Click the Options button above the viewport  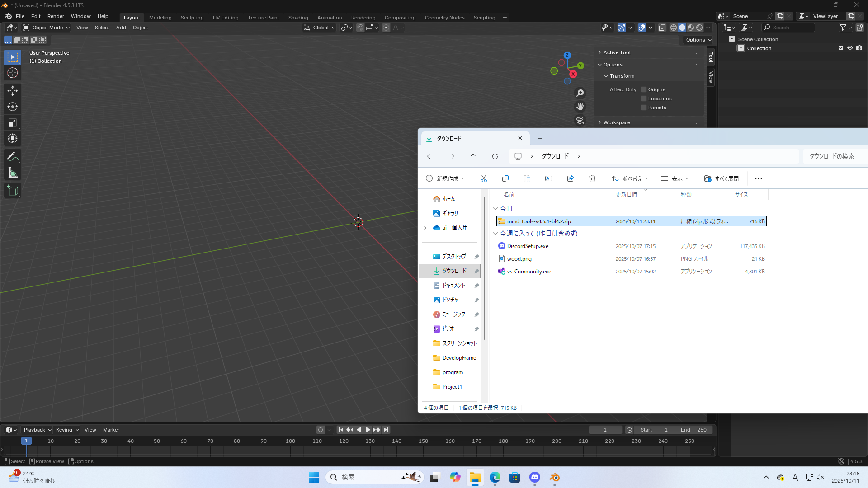(697, 40)
